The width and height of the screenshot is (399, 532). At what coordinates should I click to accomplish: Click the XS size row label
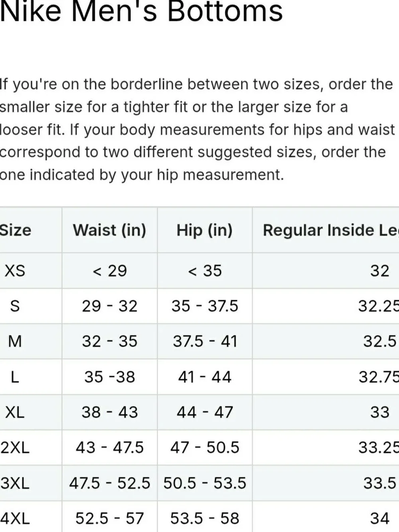click(15, 271)
